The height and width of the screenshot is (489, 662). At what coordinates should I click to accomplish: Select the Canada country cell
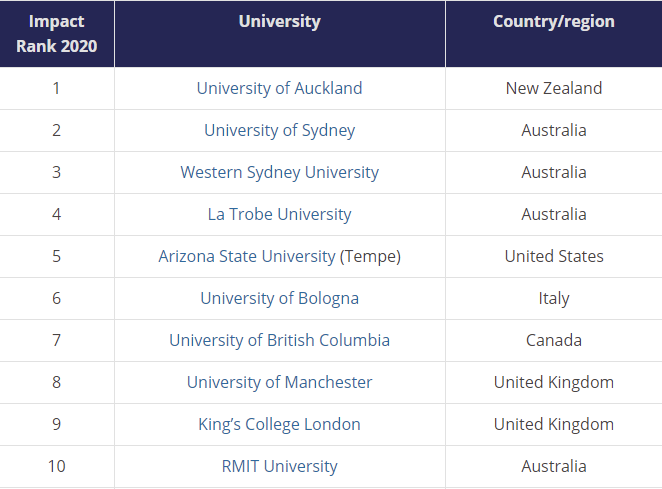click(553, 340)
